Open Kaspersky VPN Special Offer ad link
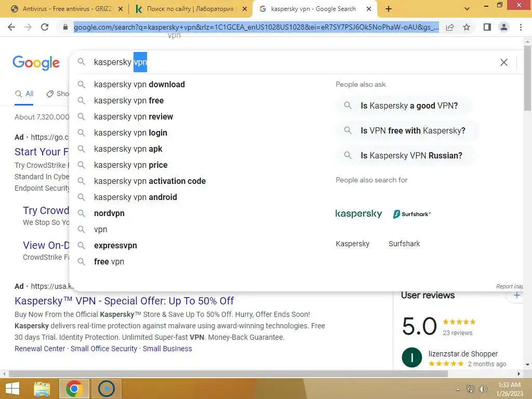This screenshot has width=532, height=399. pyautogui.click(x=124, y=301)
